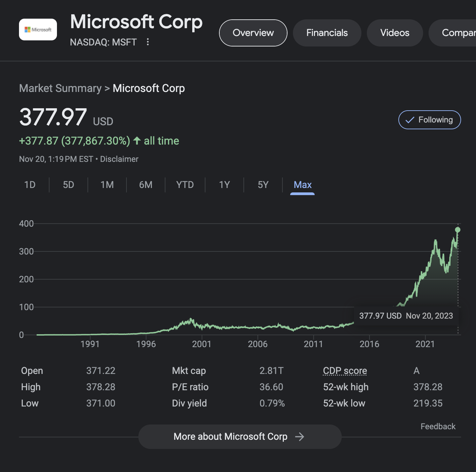
Task: Unfollow Microsoft via the Following toggle
Action: tap(430, 120)
